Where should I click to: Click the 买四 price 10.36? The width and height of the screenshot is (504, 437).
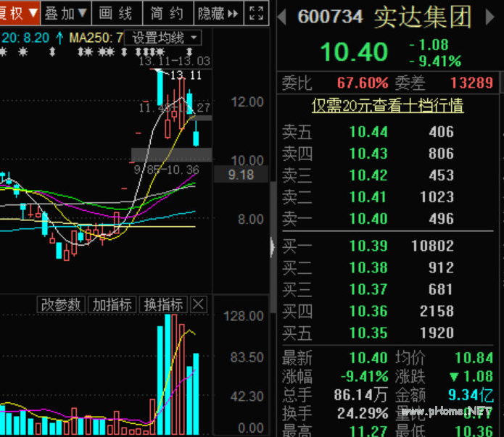(368, 312)
